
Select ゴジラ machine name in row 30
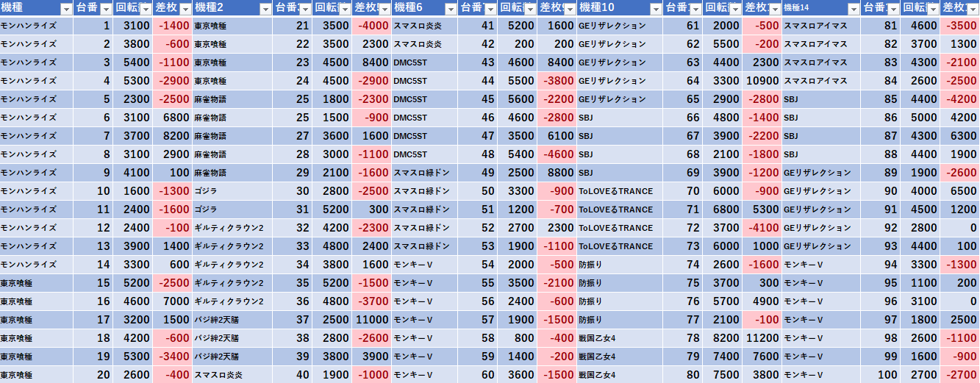[232, 191]
